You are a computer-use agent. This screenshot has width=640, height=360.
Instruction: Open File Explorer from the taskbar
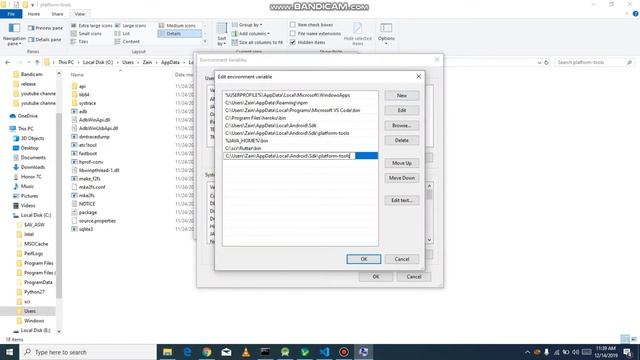tap(167, 352)
